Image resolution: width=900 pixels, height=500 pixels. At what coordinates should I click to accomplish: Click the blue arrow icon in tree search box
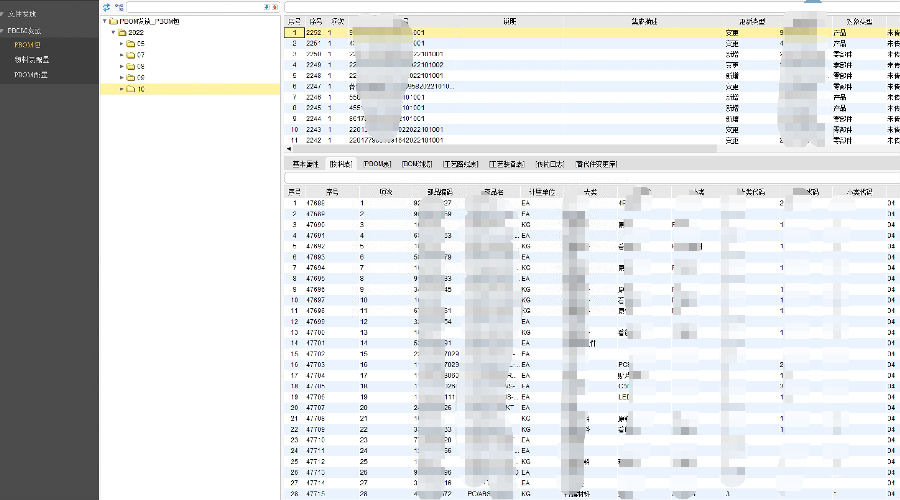pos(266,7)
